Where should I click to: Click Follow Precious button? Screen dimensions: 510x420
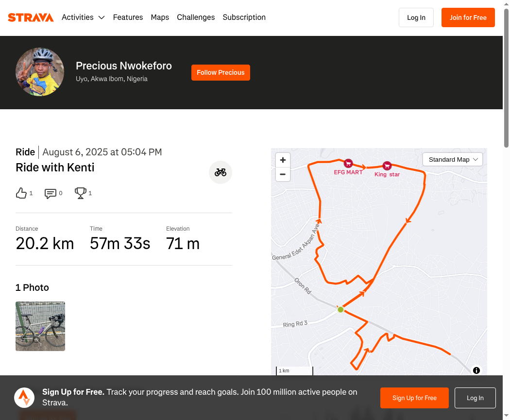[x=221, y=72]
